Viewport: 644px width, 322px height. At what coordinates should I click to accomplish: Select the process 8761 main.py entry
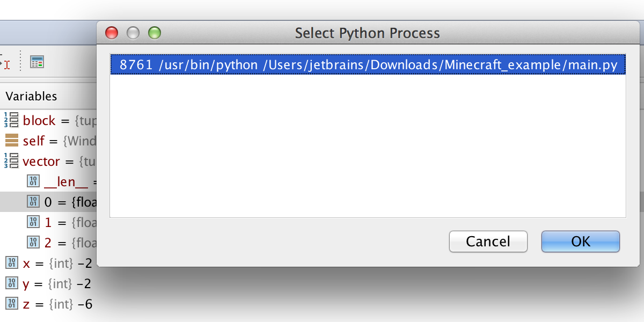coord(367,64)
